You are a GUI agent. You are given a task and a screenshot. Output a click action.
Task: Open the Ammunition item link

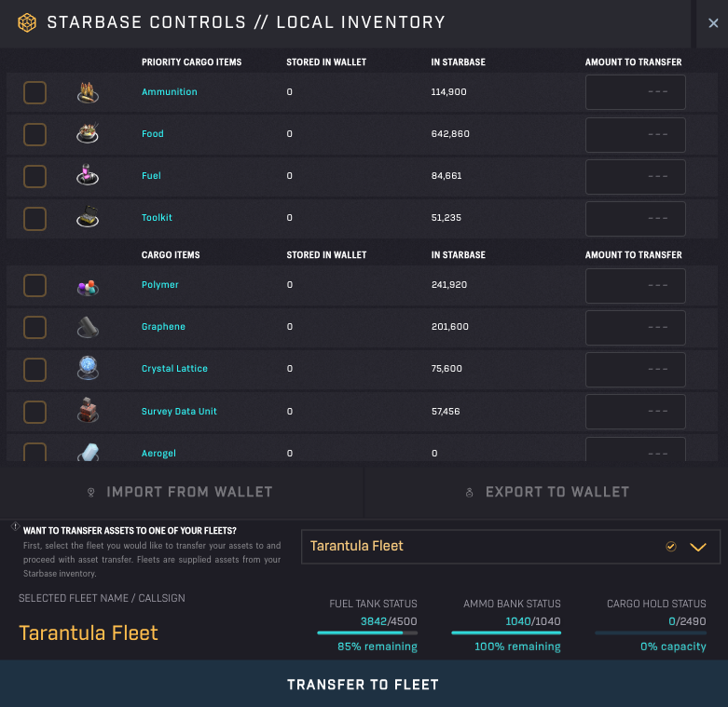coord(170,92)
